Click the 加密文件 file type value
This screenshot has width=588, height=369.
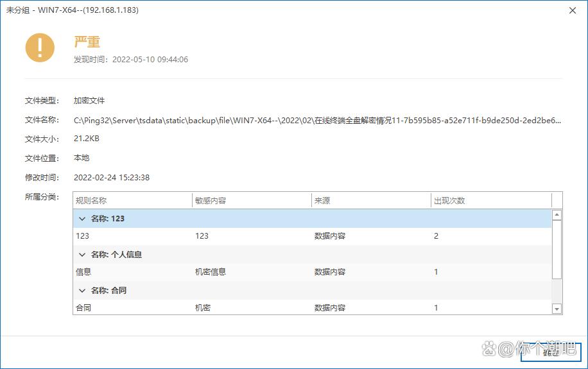[x=89, y=101]
